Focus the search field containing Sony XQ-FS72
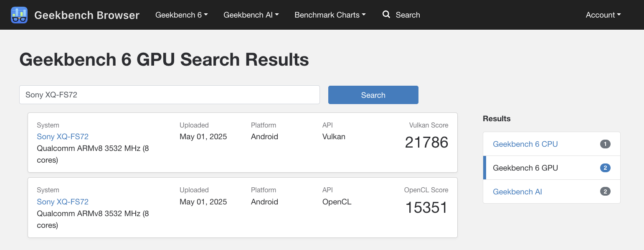 [x=170, y=95]
